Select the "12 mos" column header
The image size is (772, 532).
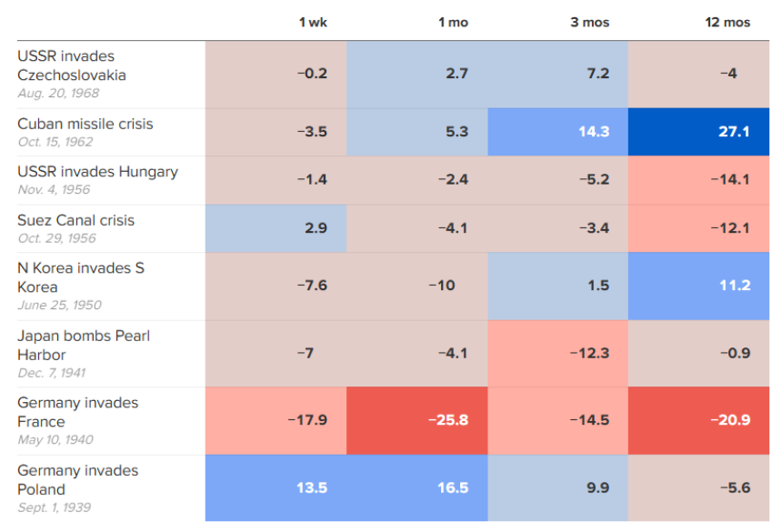727,23
